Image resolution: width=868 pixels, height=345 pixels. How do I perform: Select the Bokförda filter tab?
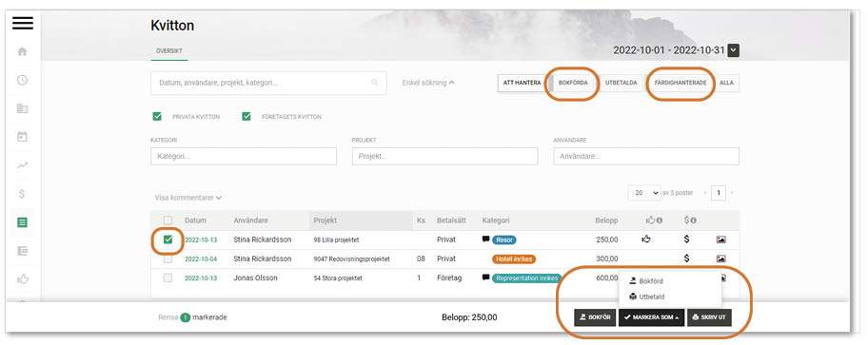tap(573, 83)
